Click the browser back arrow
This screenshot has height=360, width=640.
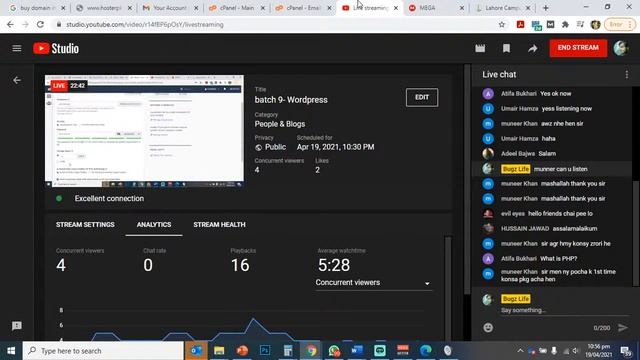click(x=10, y=24)
